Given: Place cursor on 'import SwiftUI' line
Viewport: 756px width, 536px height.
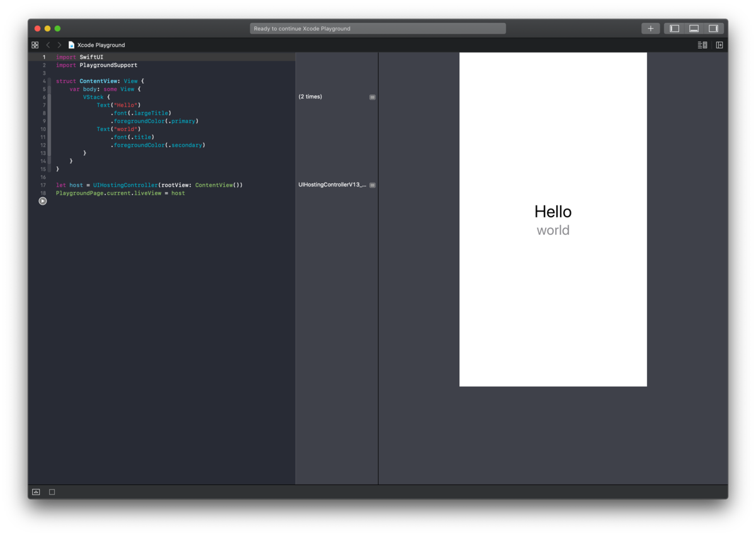Looking at the screenshot, I should tap(79, 57).
